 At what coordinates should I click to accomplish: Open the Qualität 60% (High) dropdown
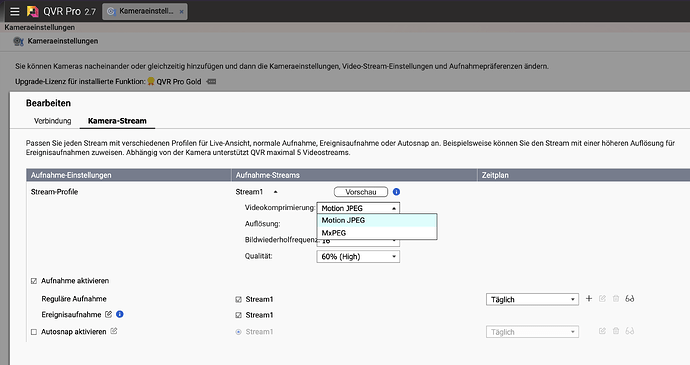pyautogui.click(x=358, y=257)
